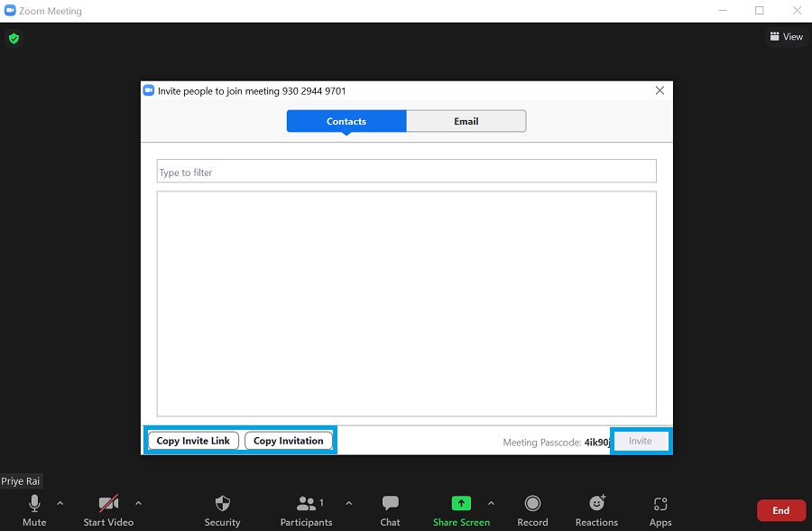812x531 pixels.
Task: Switch to the Contacts tab
Action: (346, 120)
